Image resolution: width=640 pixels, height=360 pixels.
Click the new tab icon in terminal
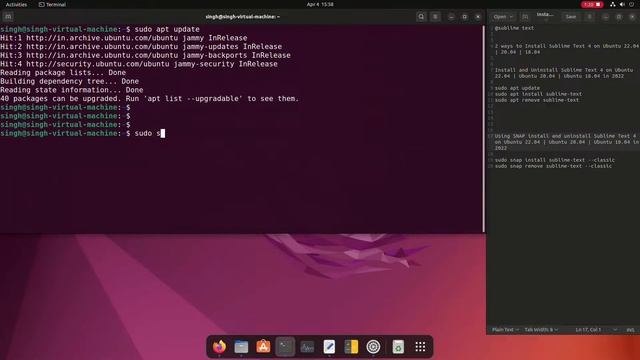coord(8,17)
